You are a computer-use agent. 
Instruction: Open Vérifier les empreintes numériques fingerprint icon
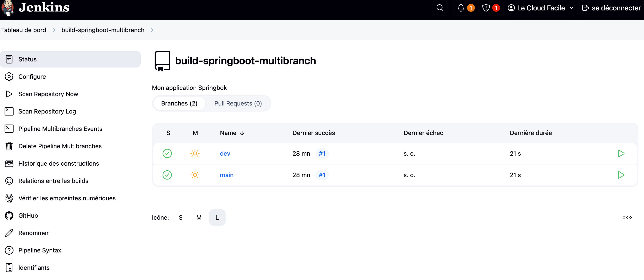[9, 198]
